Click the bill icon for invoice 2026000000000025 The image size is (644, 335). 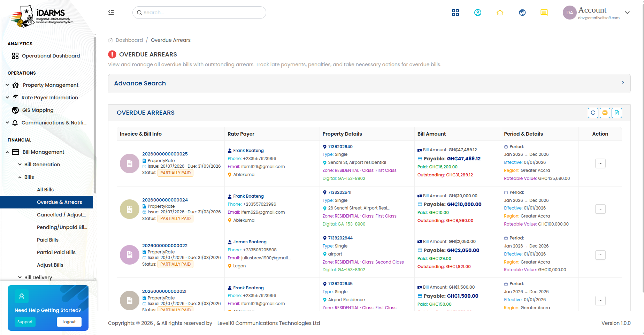130,163
